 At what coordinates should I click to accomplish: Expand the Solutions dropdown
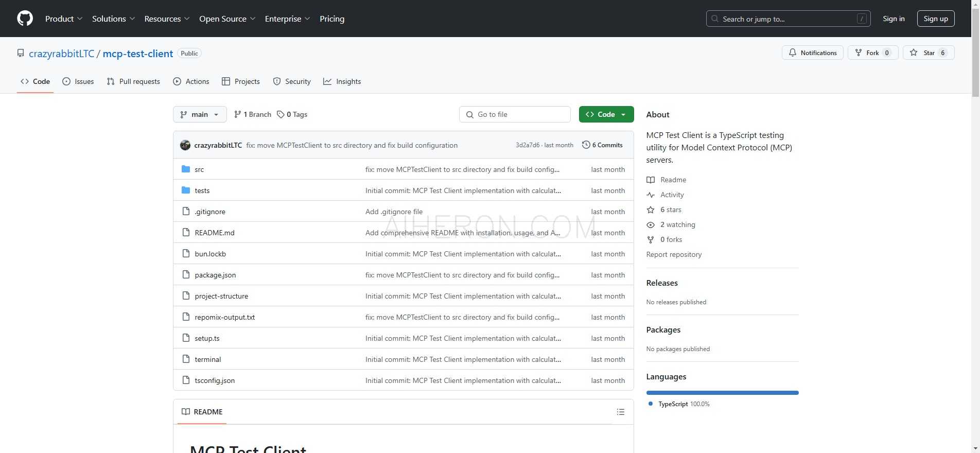114,19
